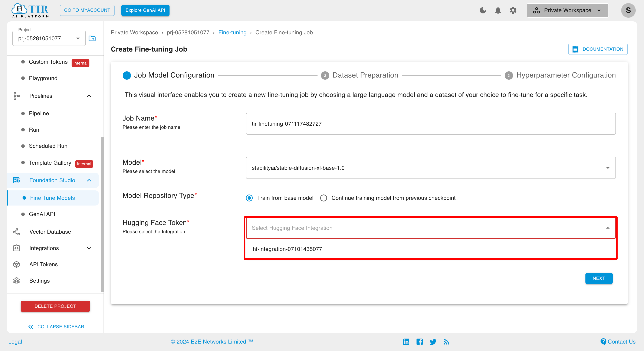Click the API Tokens sidebar icon

16,264
